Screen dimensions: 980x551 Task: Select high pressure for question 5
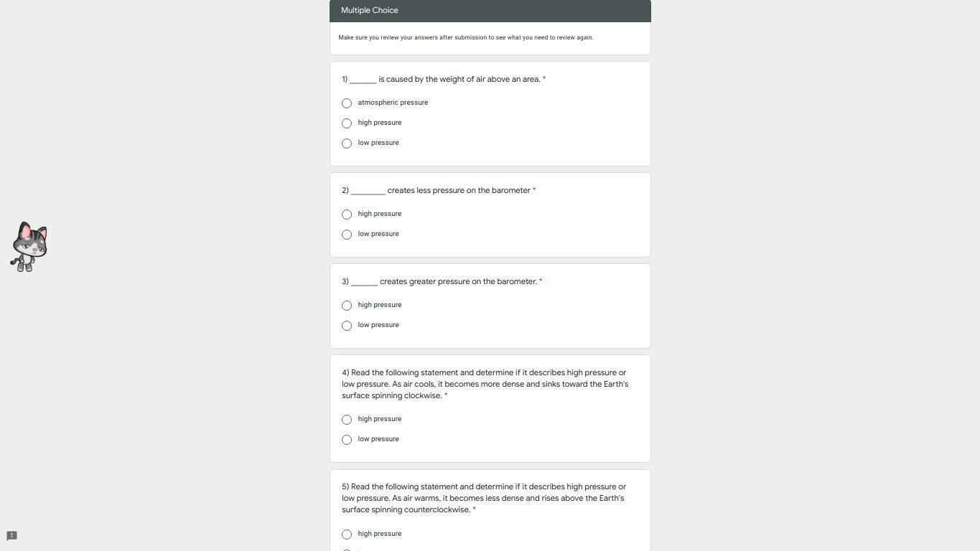click(x=347, y=534)
